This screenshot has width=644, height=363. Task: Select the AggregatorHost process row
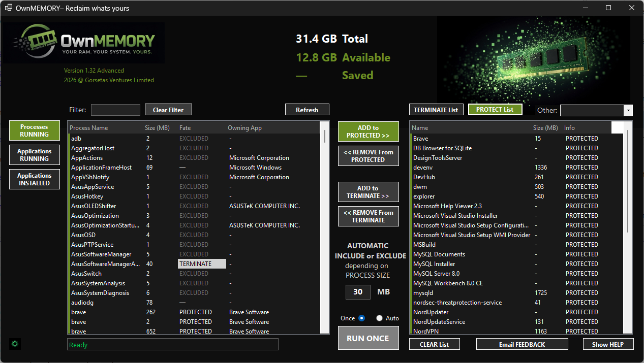(x=194, y=148)
